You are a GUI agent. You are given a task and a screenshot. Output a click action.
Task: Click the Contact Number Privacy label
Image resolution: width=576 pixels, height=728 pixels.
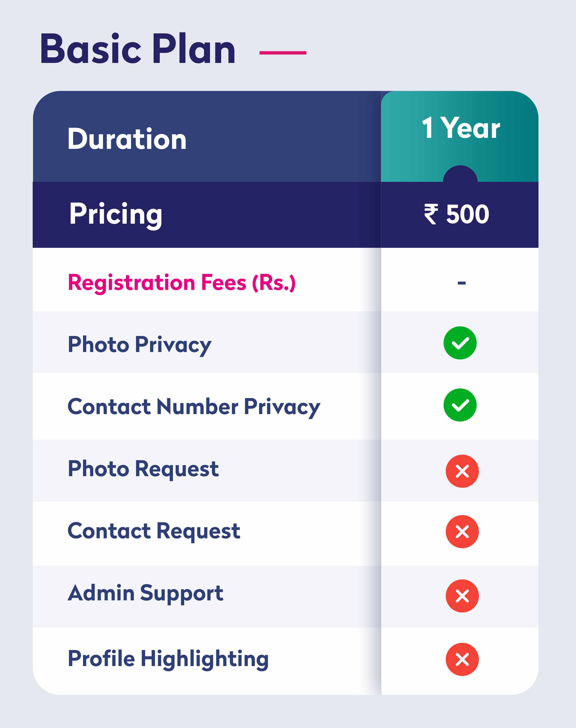point(194,407)
